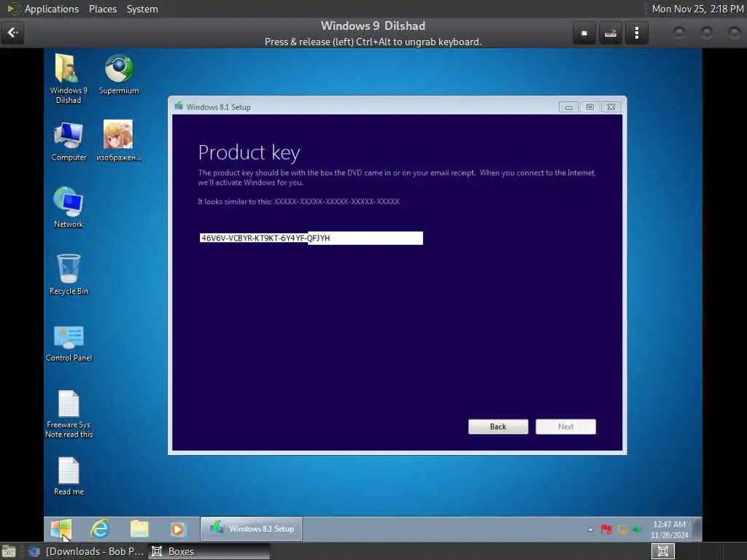
Task: Click the Show desktop strip
Action: (697, 529)
